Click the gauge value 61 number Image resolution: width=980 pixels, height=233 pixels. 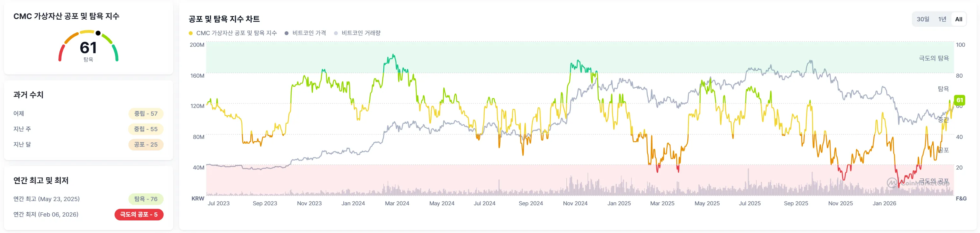coord(88,48)
